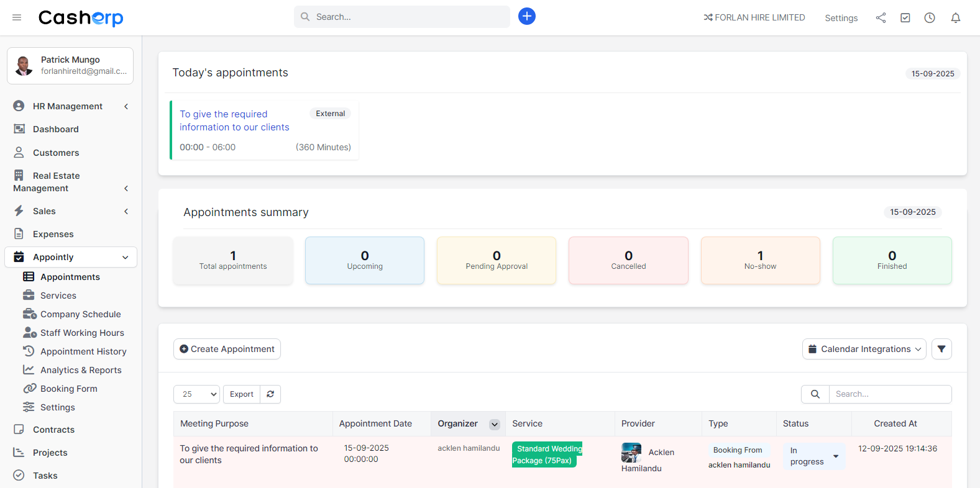Screen dimensions: 980x488
Task: Click the filter funnel icon button
Action: (941, 349)
